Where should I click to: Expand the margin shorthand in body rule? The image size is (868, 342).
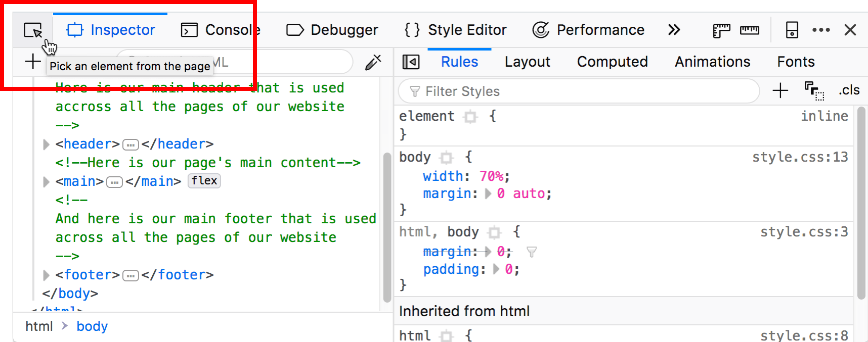coord(488,194)
